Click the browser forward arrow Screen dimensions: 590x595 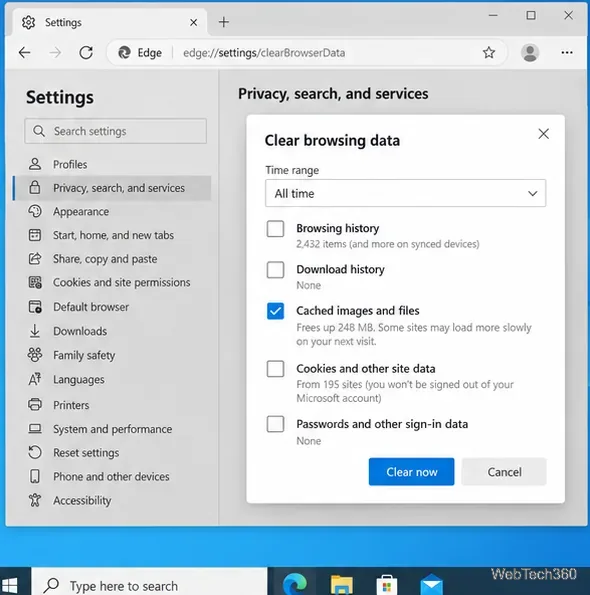55,53
